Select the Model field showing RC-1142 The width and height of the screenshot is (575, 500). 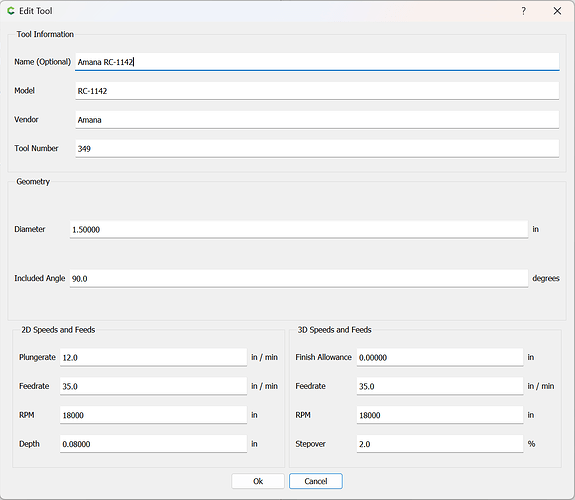point(317,91)
